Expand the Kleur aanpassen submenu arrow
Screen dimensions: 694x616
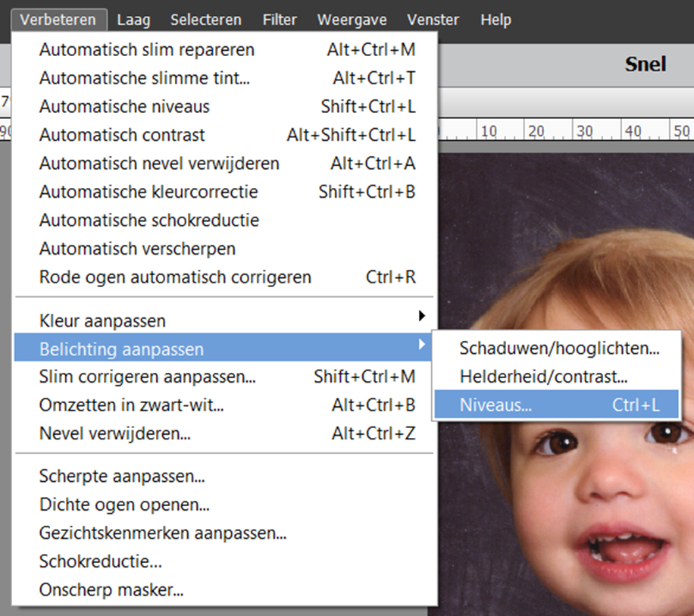click(422, 317)
